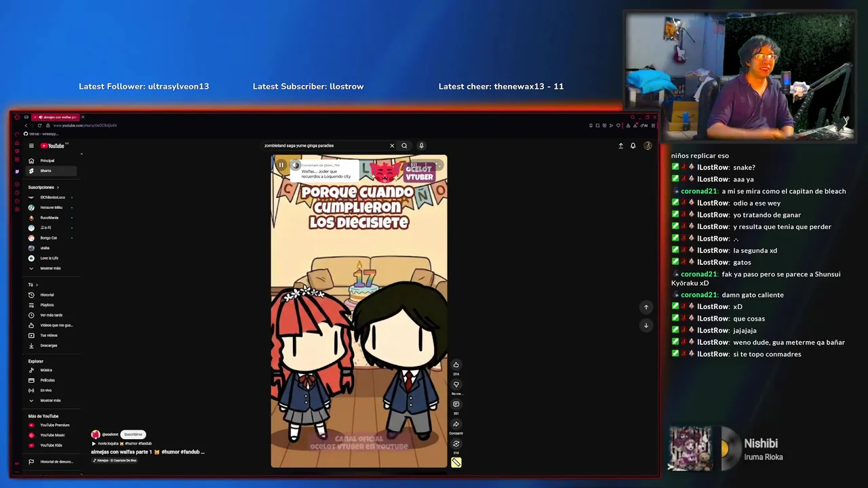Image resolution: width=868 pixels, height=488 pixels.
Task: Open the Short's comments
Action: (456, 404)
